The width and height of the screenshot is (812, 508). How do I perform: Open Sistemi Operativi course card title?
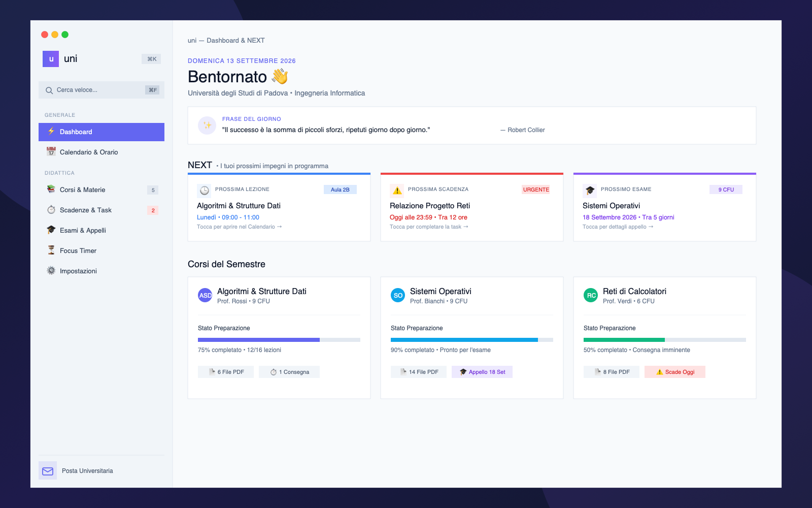441,291
